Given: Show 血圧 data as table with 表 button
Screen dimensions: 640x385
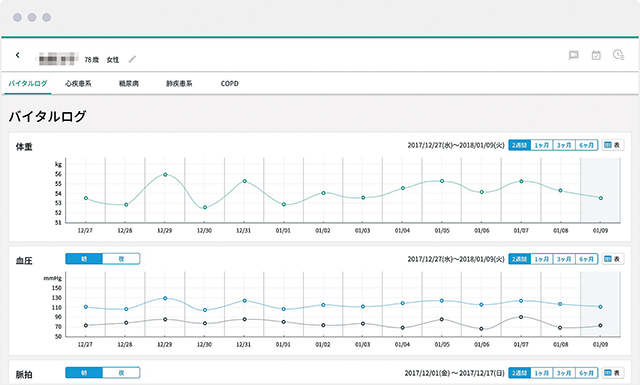Looking at the screenshot, I should [x=613, y=259].
